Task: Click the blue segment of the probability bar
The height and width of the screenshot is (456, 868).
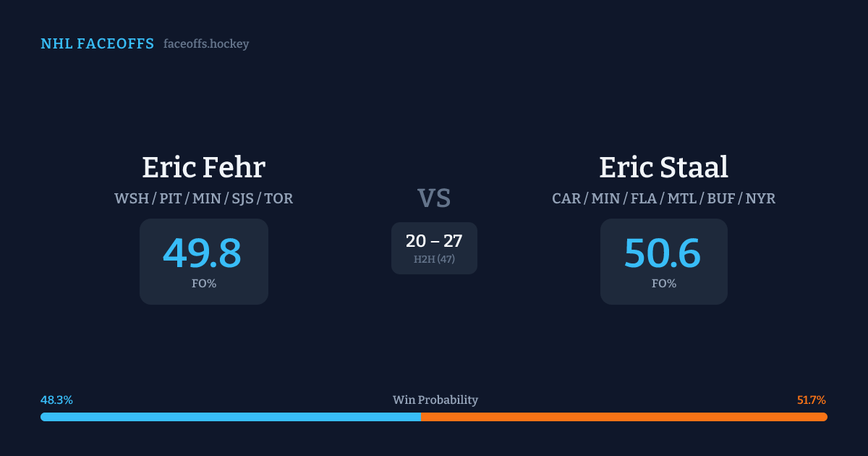Action: tap(230, 417)
